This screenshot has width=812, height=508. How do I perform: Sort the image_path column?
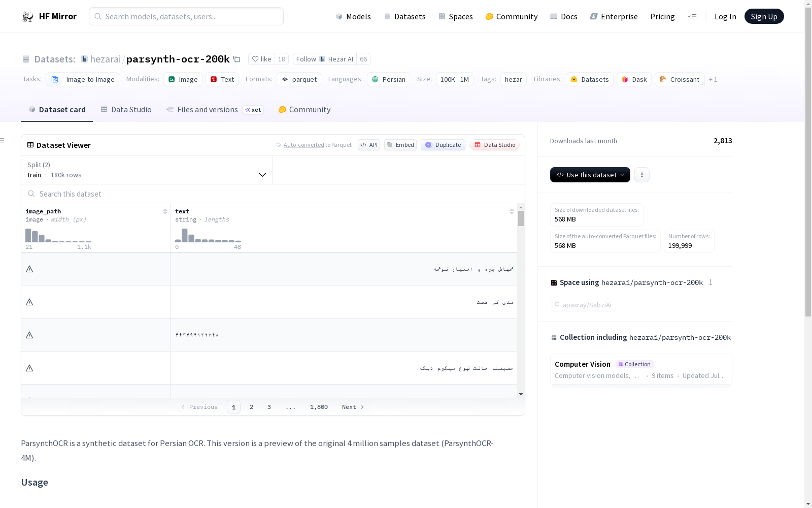click(x=165, y=211)
